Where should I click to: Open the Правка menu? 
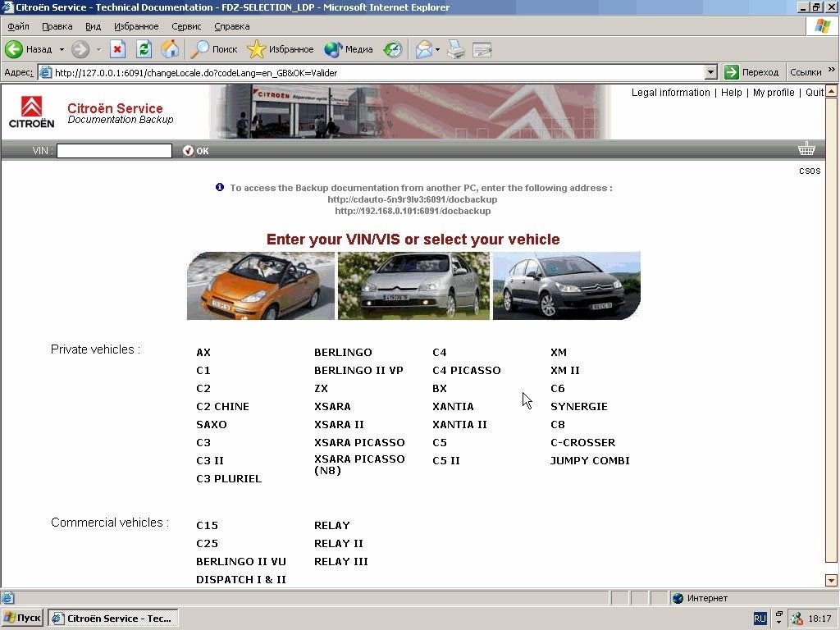tap(57, 26)
